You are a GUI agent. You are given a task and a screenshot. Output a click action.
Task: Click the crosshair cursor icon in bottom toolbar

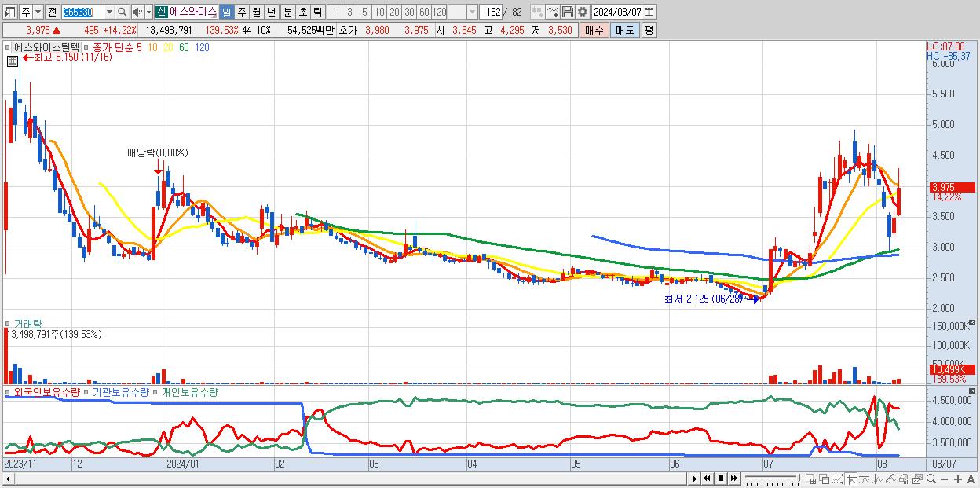click(850, 479)
